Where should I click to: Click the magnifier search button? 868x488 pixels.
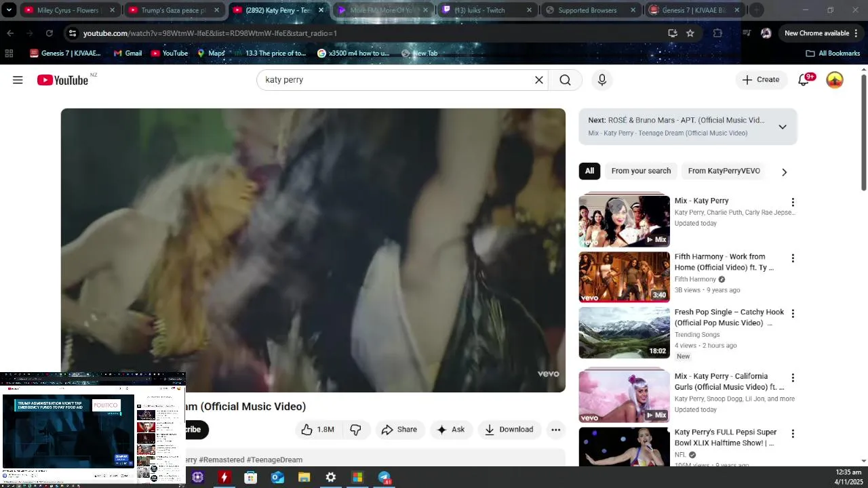point(565,80)
